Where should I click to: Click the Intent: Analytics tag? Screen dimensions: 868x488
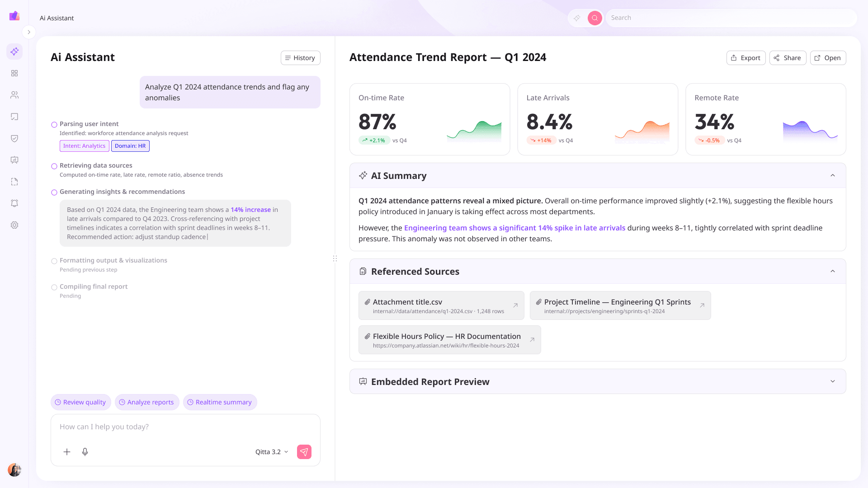85,146
